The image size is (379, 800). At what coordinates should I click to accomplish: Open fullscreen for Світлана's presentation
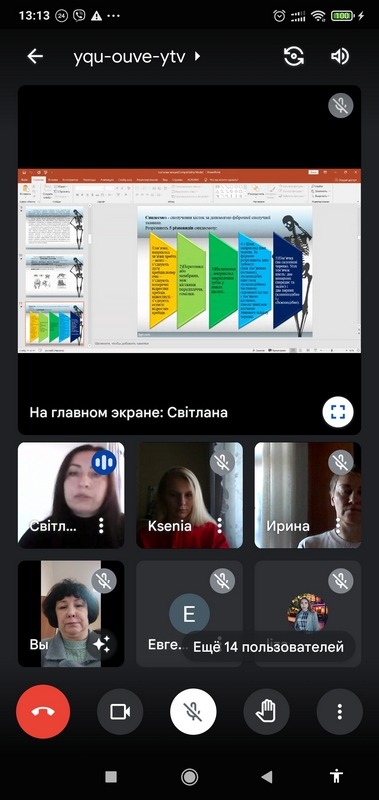pos(338,411)
